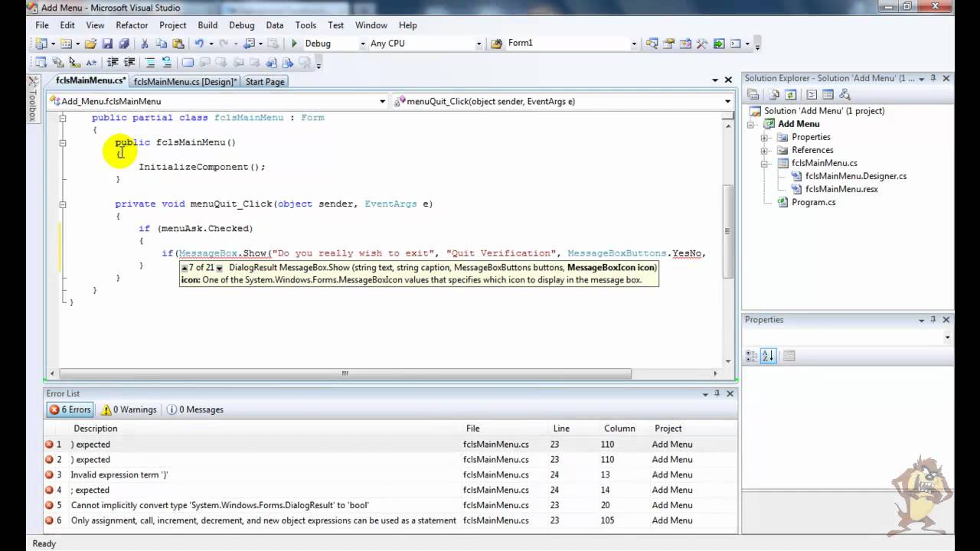Select fclsMainMenu.resx in Solution Explorer

pos(841,189)
